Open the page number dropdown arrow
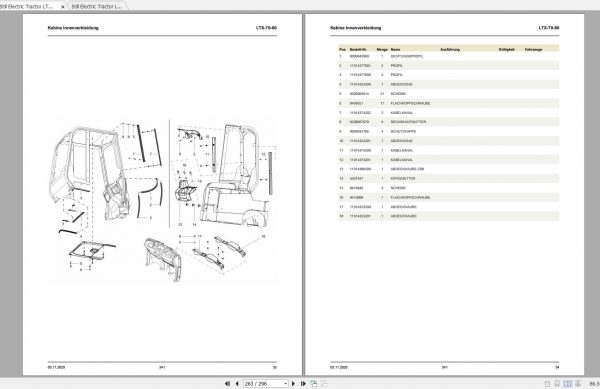The height and width of the screenshot is (389, 600). click(285, 384)
